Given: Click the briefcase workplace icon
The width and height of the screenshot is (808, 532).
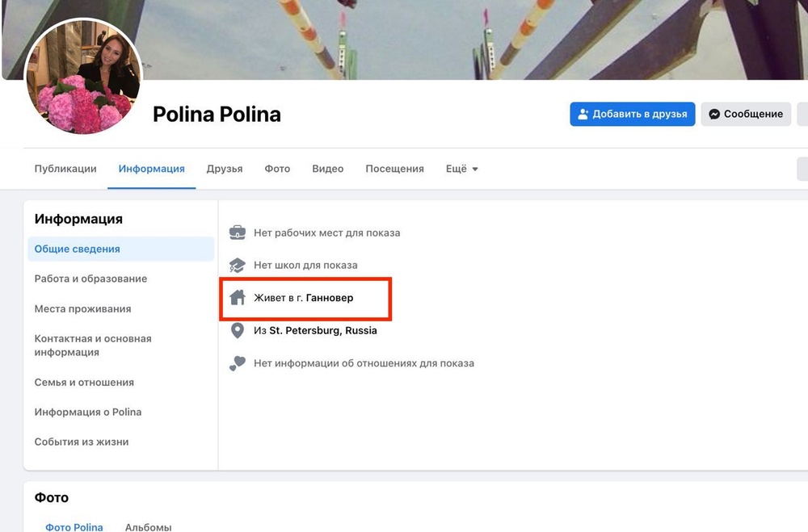Looking at the screenshot, I should tap(238, 232).
